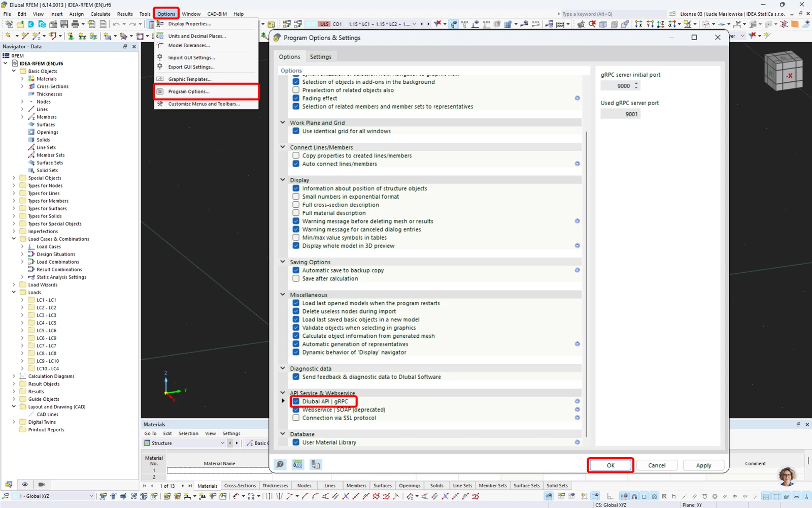Click the Open file folder icon

pos(20,24)
